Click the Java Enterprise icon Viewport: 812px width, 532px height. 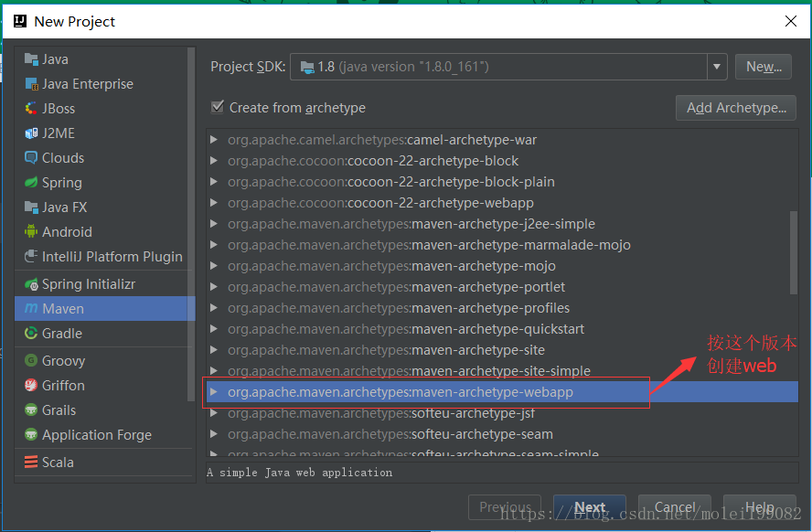point(31,84)
